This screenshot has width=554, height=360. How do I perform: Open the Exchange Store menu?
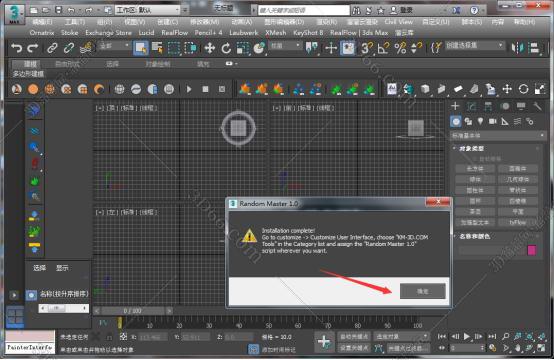click(108, 33)
